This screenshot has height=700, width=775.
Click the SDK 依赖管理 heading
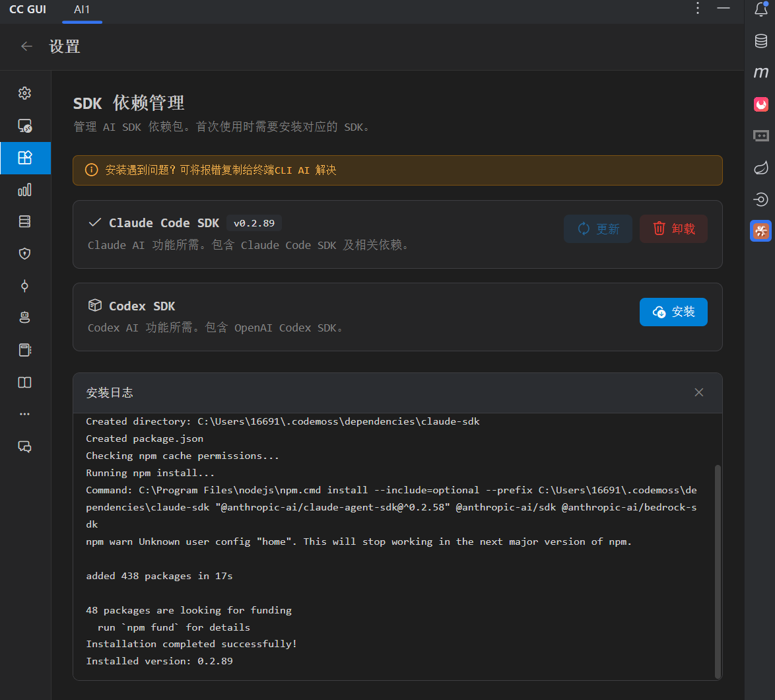[129, 103]
